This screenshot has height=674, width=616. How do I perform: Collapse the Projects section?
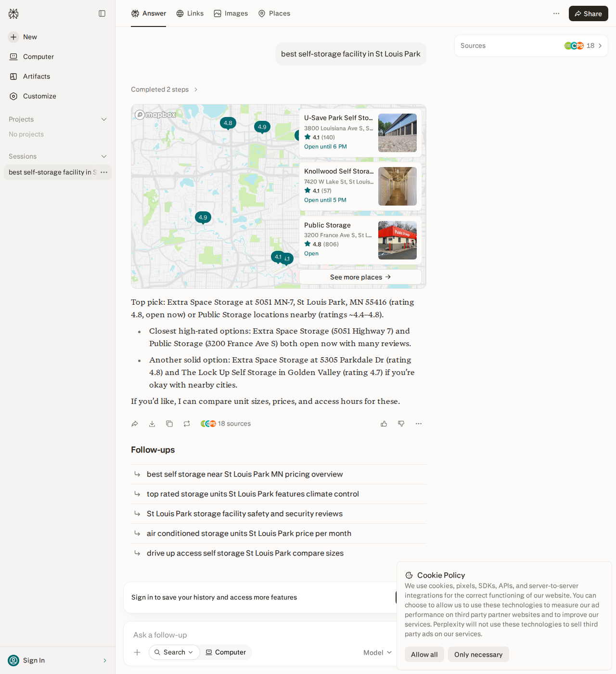tap(104, 119)
